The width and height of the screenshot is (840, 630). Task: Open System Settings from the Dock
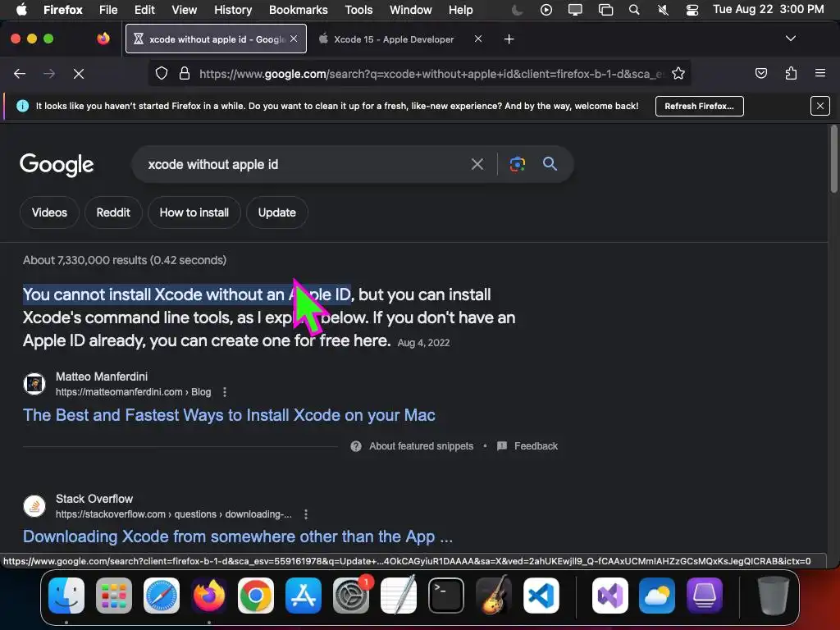351,596
